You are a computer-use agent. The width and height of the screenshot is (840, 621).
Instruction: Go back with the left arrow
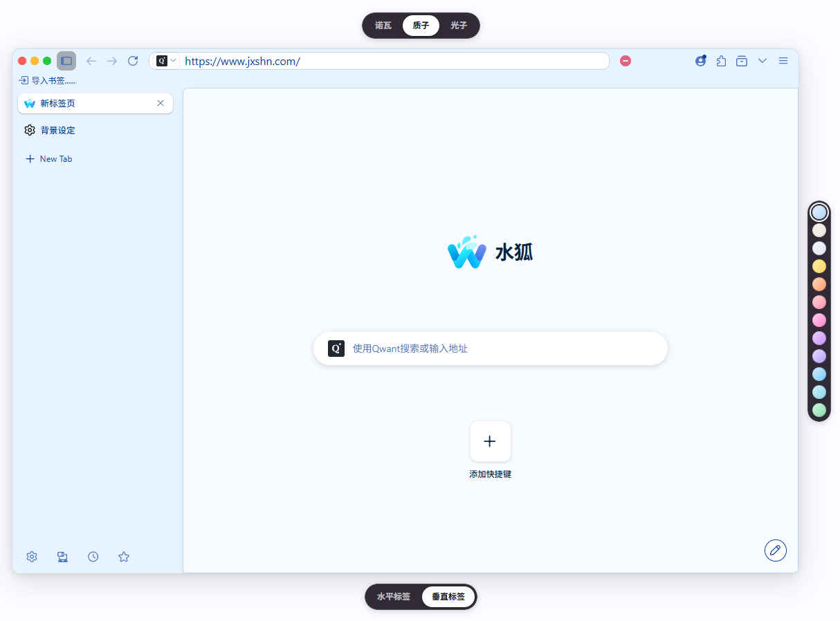click(x=91, y=61)
